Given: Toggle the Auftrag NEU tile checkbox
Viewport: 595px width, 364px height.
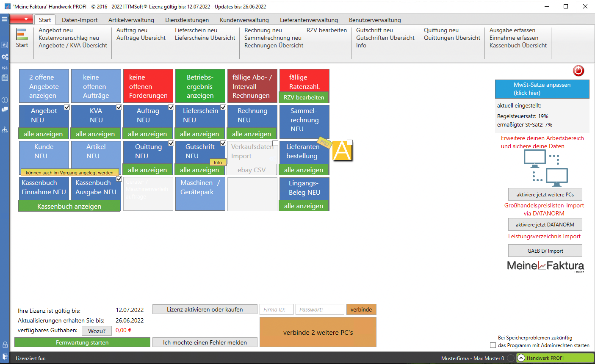Looking at the screenshot, I should (171, 107).
